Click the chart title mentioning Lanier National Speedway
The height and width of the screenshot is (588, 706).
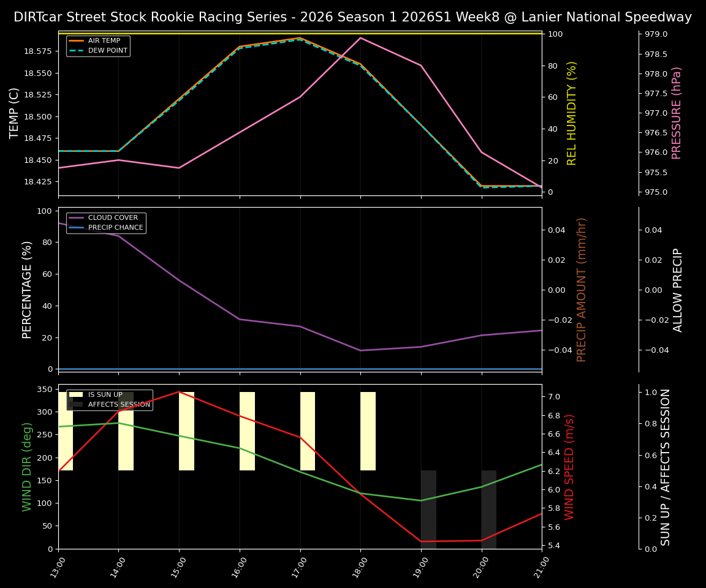click(x=353, y=17)
